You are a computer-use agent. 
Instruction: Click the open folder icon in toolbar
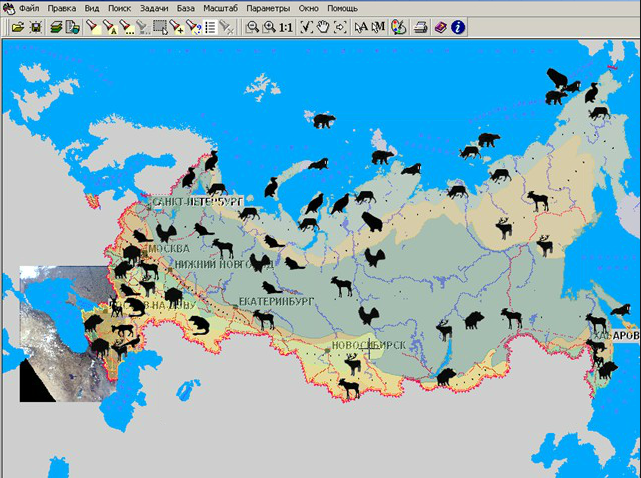18,28
